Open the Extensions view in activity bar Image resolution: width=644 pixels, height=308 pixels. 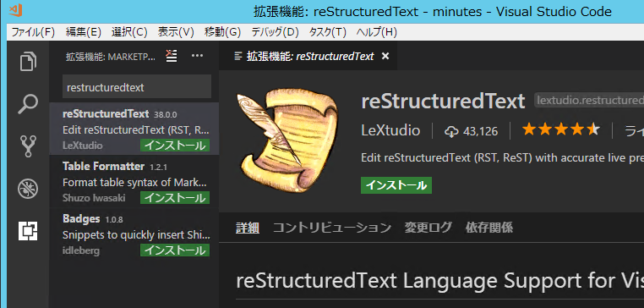click(x=28, y=231)
